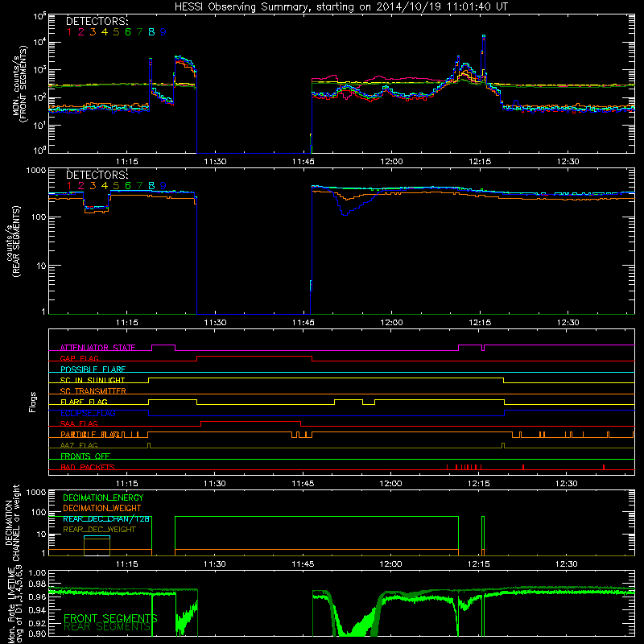This screenshot has width=644, height=644.
Task: Click the Mon. Rate LIVETIME axis title
Action: point(15,605)
